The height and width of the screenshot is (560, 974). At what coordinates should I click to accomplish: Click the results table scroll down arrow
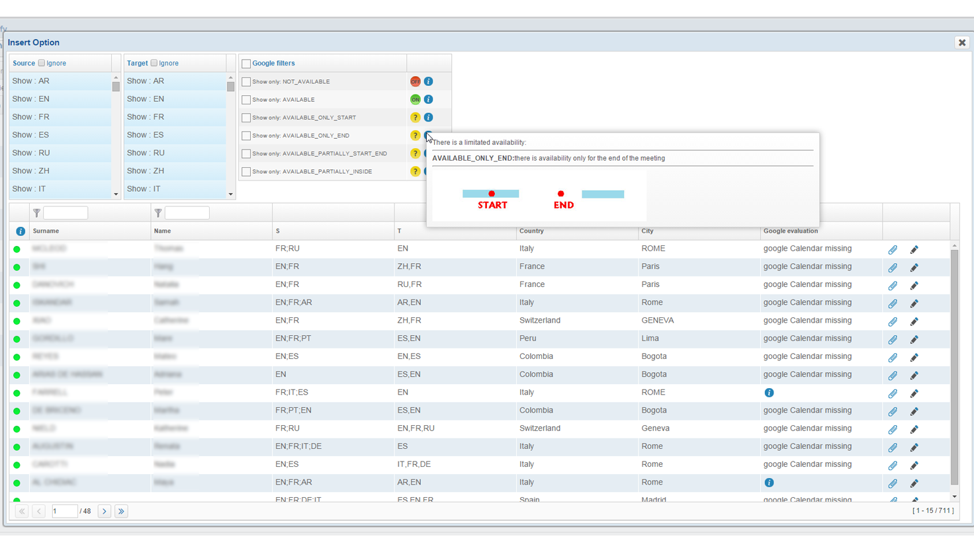click(x=954, y=497)
